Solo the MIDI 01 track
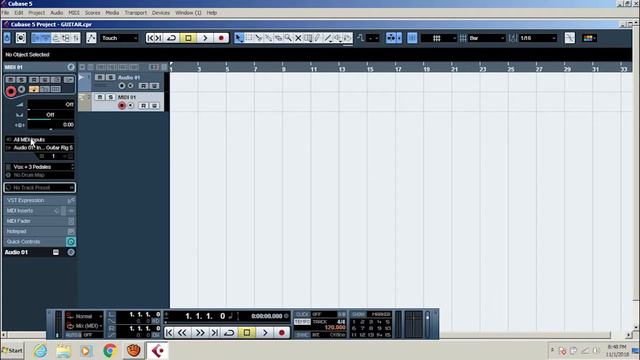Image resolution: width=640 pixels, height=360 pixels. click(110, 97)
